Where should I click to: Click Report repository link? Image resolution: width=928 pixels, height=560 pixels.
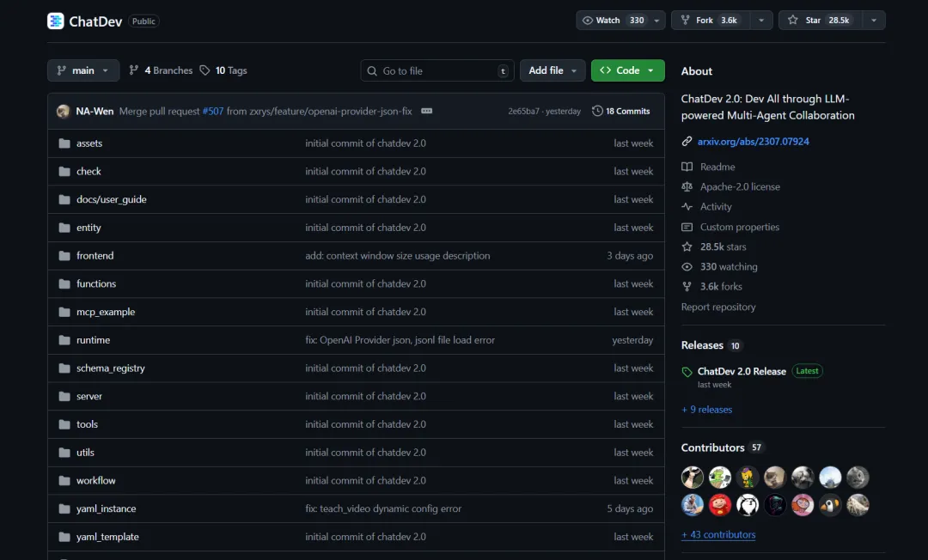coord(718,307)
